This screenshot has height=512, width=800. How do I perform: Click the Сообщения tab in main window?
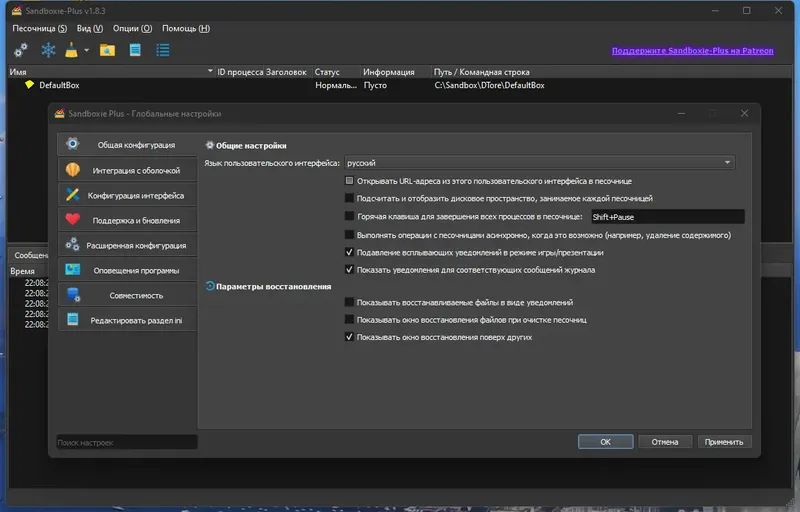click(x=31, y=255)
